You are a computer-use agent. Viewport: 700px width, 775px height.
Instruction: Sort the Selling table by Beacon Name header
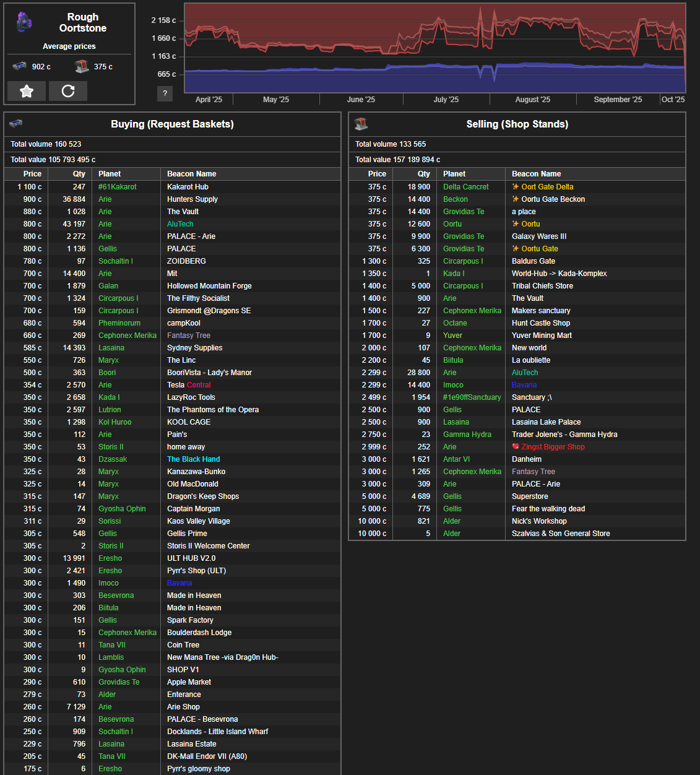tap(536, 174)
